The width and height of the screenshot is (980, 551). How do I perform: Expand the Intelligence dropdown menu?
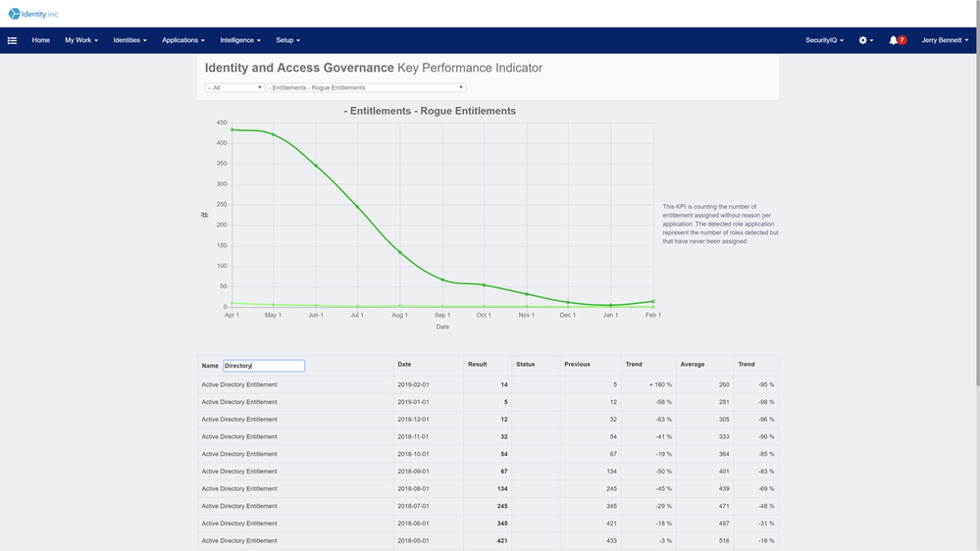(240, 41)
